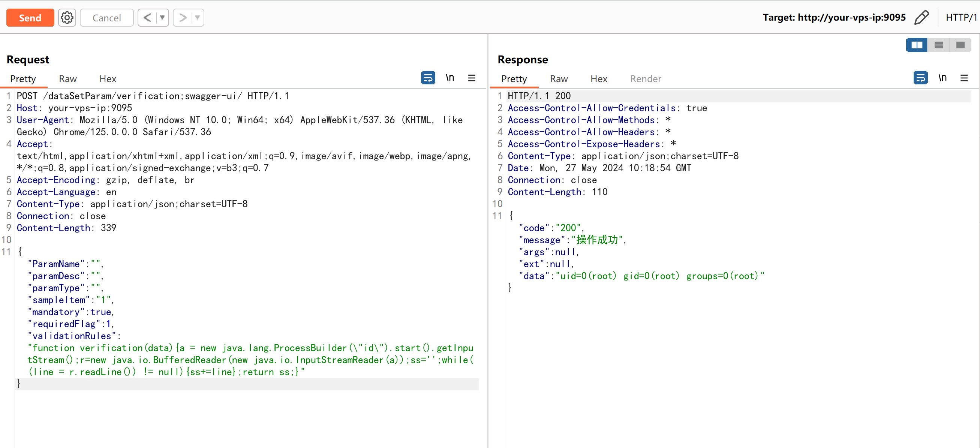Go forward to next request arrow

pos(183,18)
